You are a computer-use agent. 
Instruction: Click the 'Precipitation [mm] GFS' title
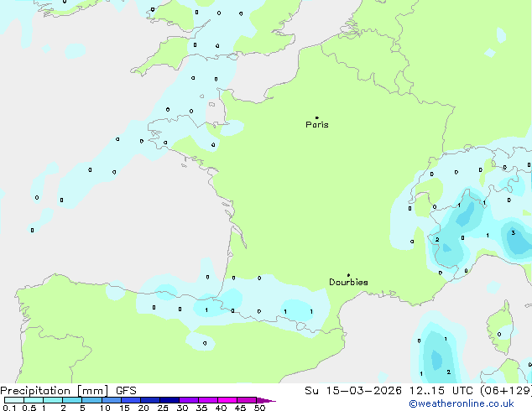tap(68, 391)
